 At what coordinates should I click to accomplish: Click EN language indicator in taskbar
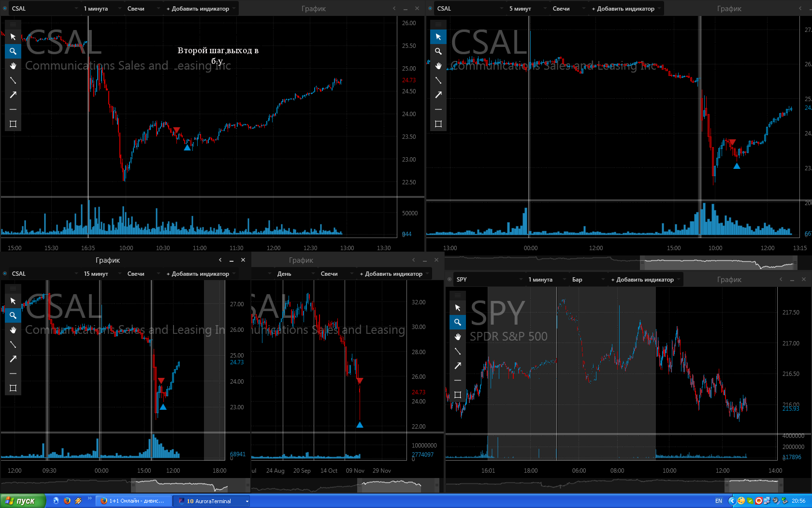point(719,501)
